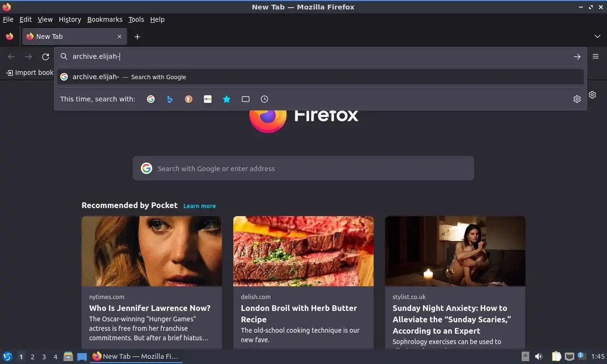The image size is (607, 364).
Task: Open the Bookmarks menu
Action: coord(105,19)
